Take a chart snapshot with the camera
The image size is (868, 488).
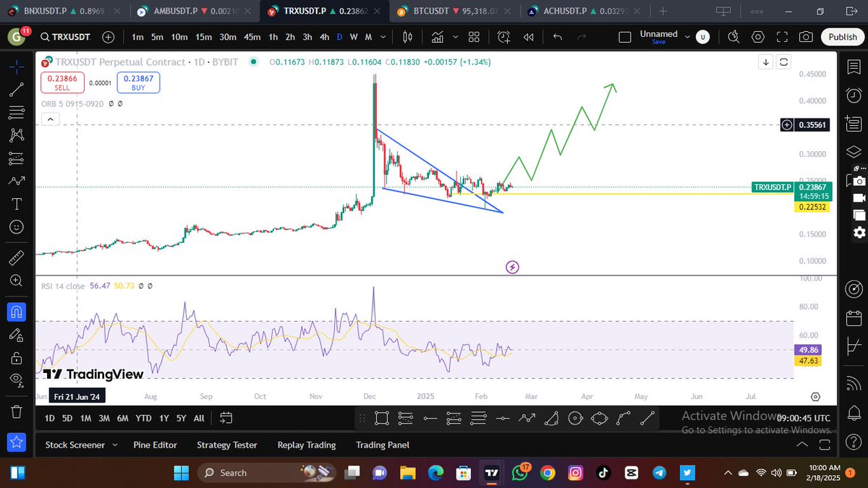pyautogui.click(x=806, y=38)
